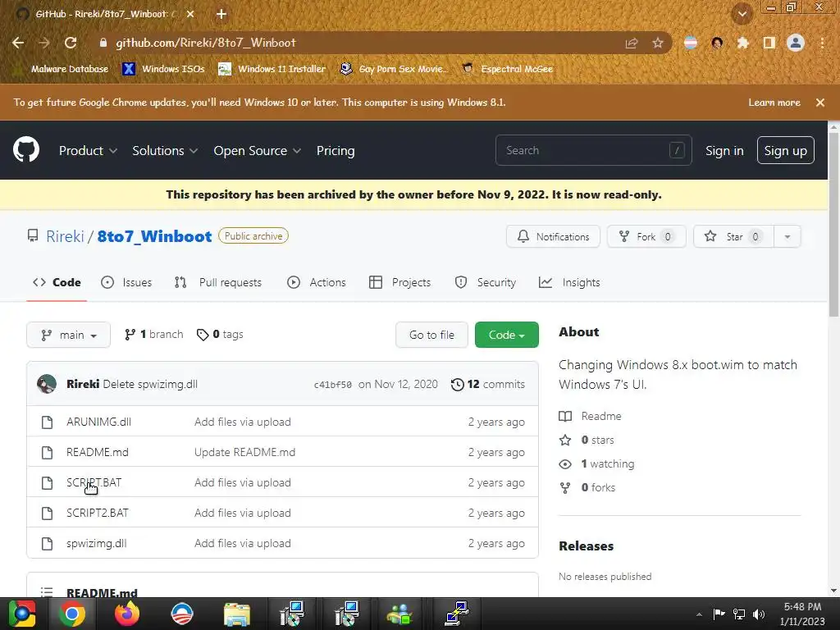Click the Releases heading
Screen dimensions: 840x630
click(586, 546)
